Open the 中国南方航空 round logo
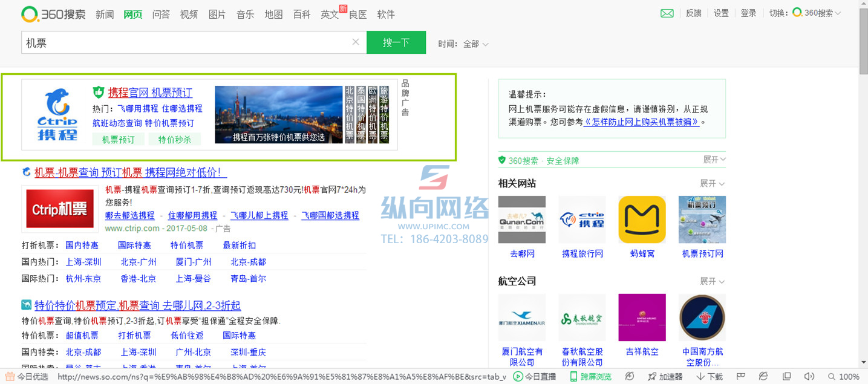Viewport: 868px width, 384px height. pos(702,317)
